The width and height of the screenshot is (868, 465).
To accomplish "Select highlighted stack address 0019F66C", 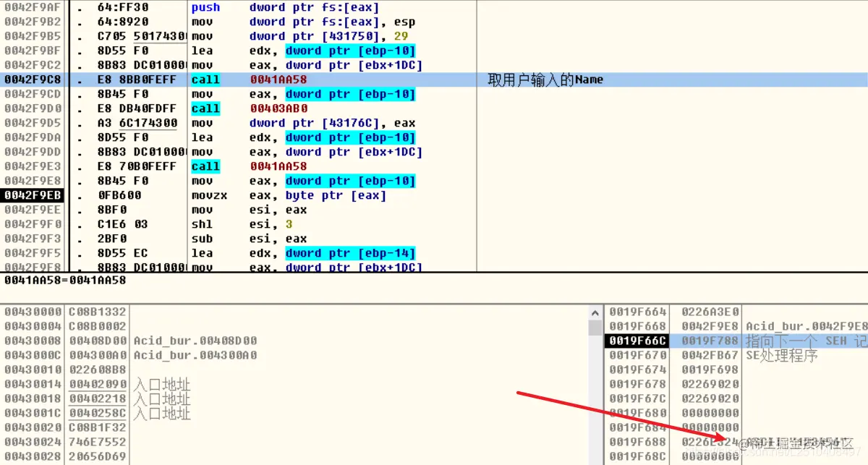I will click(638, 341).
